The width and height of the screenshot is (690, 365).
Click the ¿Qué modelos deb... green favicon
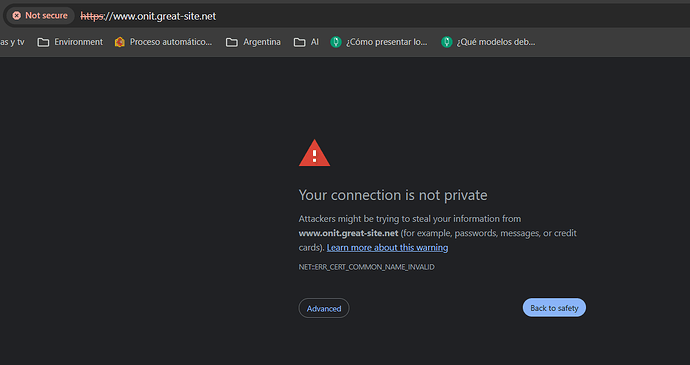coord(447,42)
